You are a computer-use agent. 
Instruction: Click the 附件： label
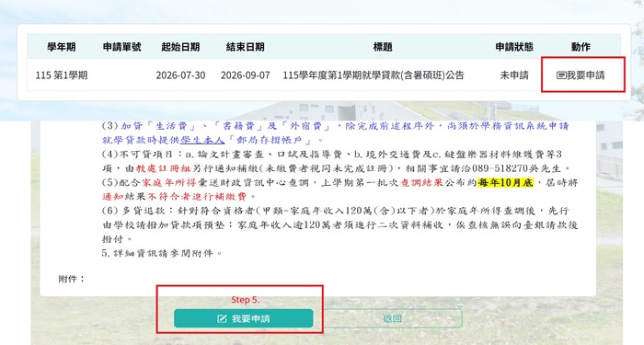point(72,279)
